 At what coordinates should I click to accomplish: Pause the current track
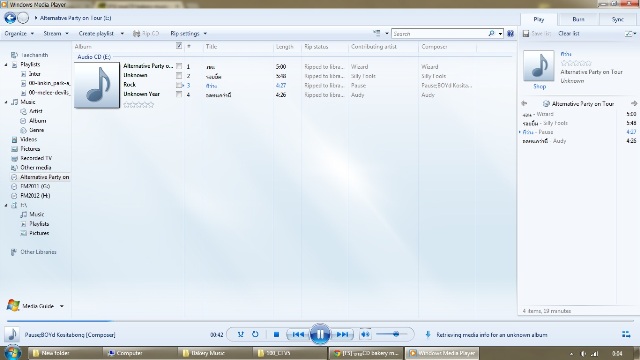pos(320,335)
